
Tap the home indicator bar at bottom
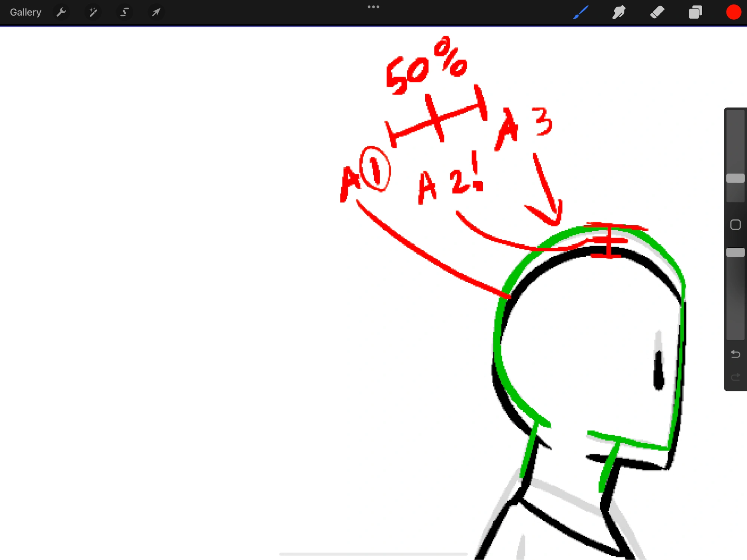373,554
